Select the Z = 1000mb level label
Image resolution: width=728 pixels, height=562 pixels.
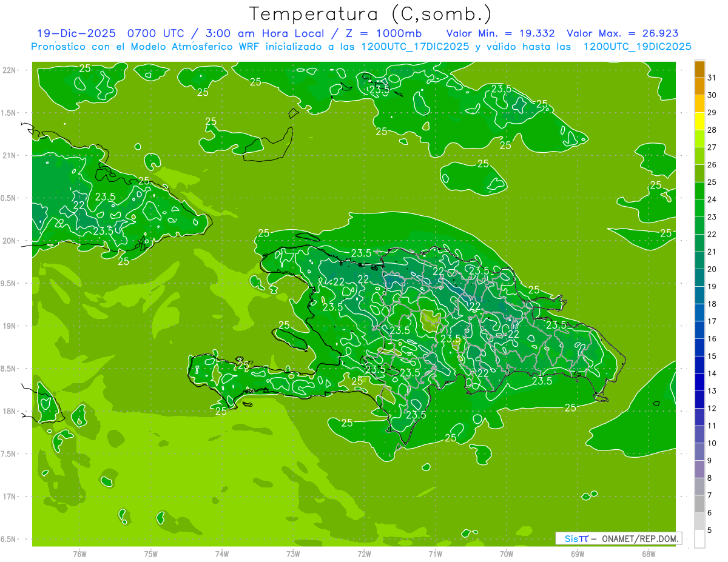pos(387,33)
